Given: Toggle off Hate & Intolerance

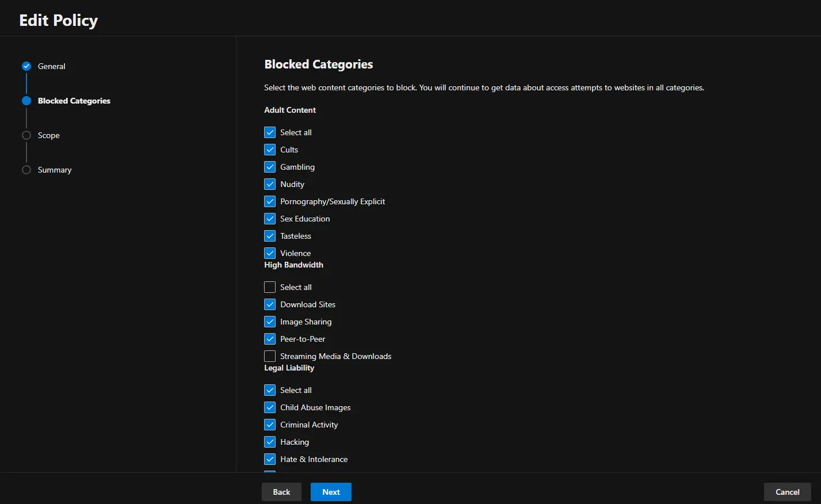Looking at the screenshot, I should 269,459.
